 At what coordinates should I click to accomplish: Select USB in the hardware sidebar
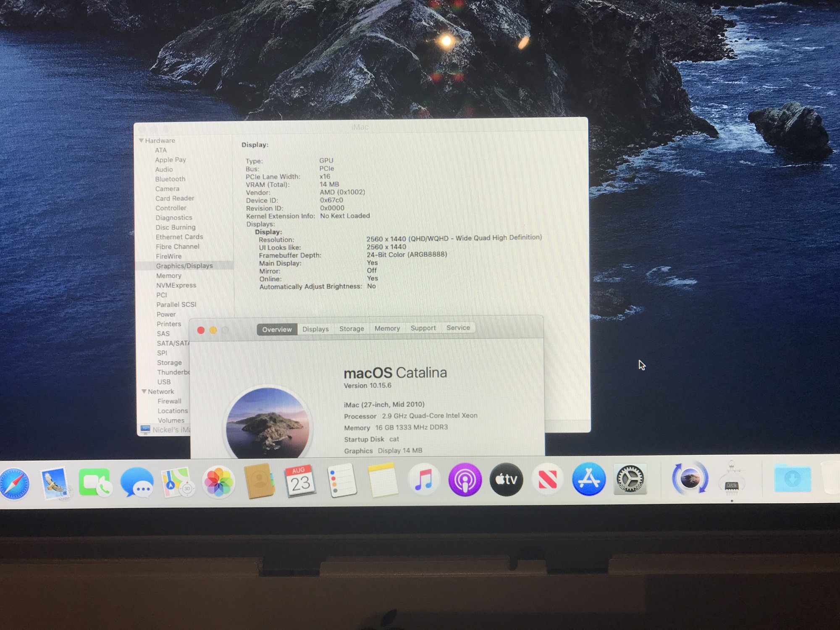pos(164,382)
